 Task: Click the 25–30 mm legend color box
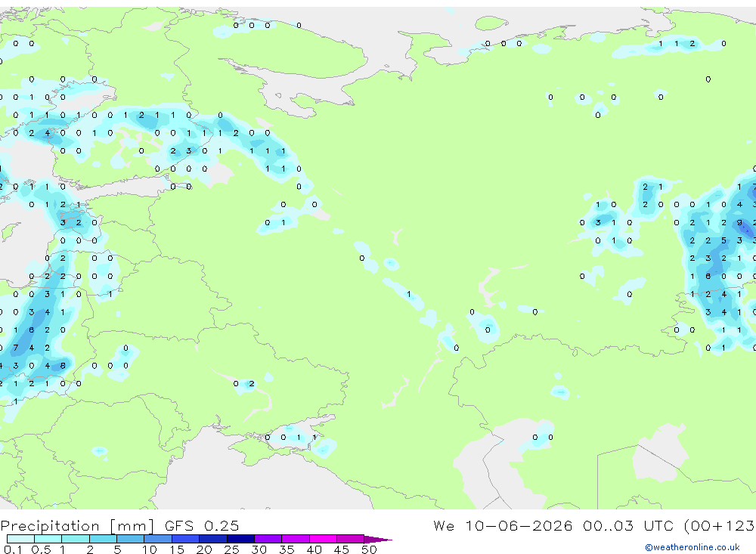[x=240, y=539]
